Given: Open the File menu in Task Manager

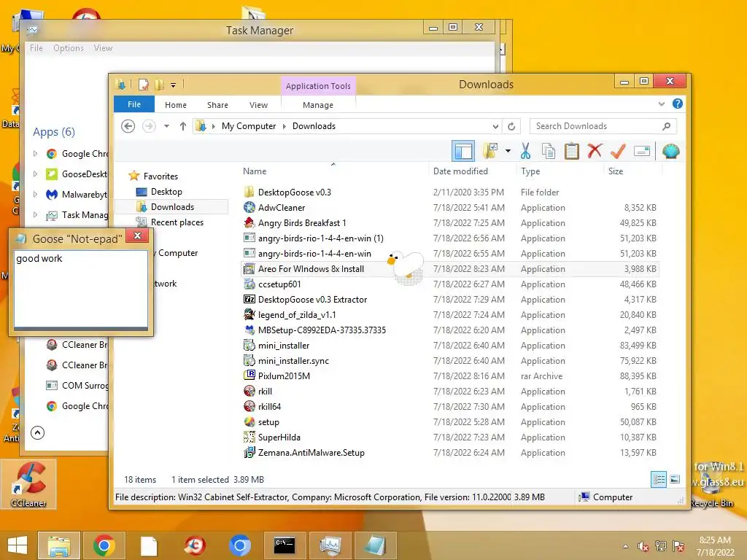Looking at the screenshot, I should coord(36,48).
